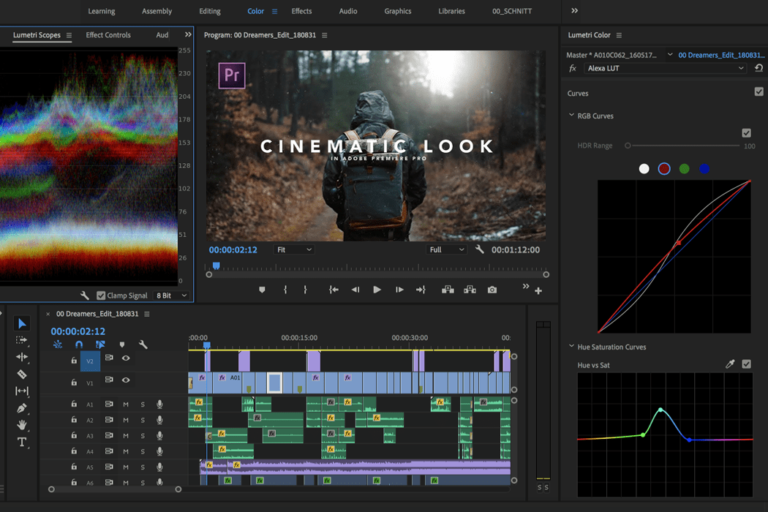Click the Mark In bracket icon
768x512 pixels.
click(285, 290)
